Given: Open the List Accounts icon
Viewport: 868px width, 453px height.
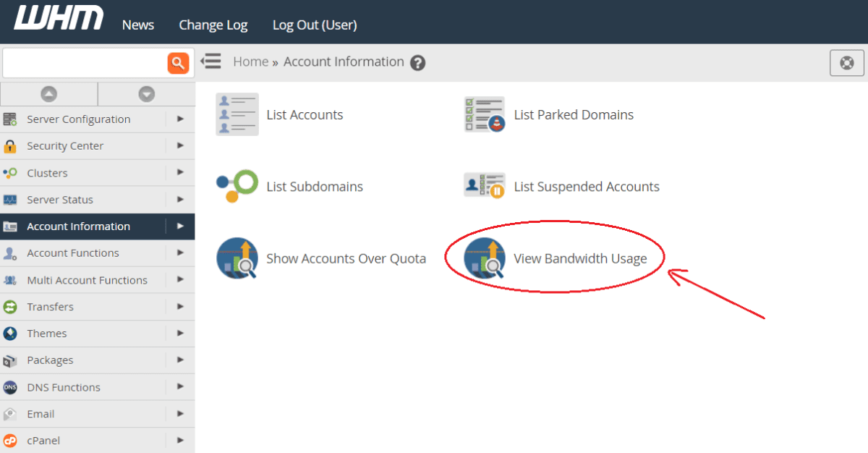Looking at the screenshot, I should click(x=238, y=114).
